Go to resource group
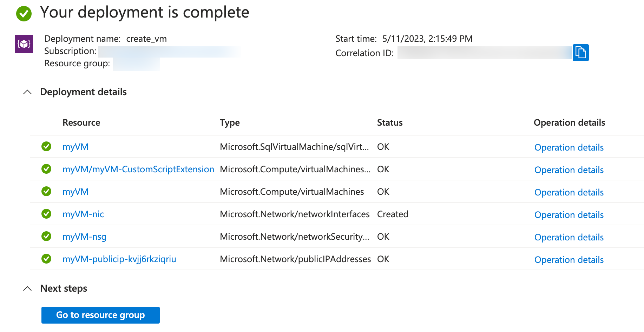The width and height of the screenshot is (644, 332). [100, 315]
